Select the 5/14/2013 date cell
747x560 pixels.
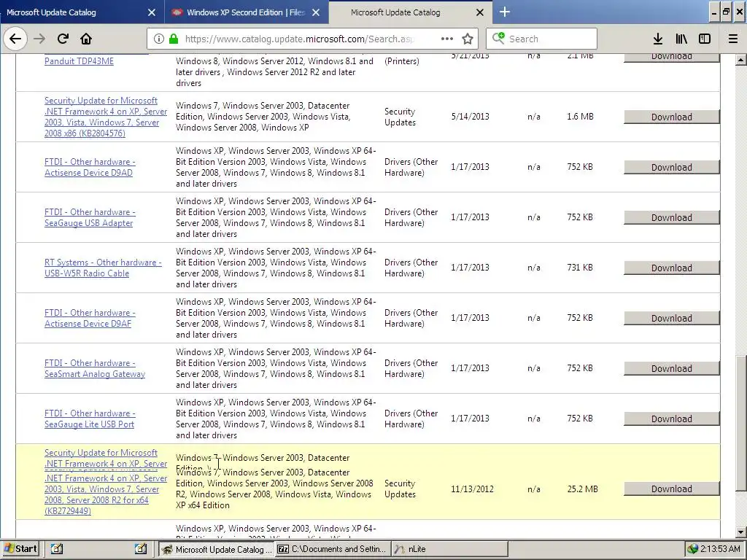[x=471, y=117]
